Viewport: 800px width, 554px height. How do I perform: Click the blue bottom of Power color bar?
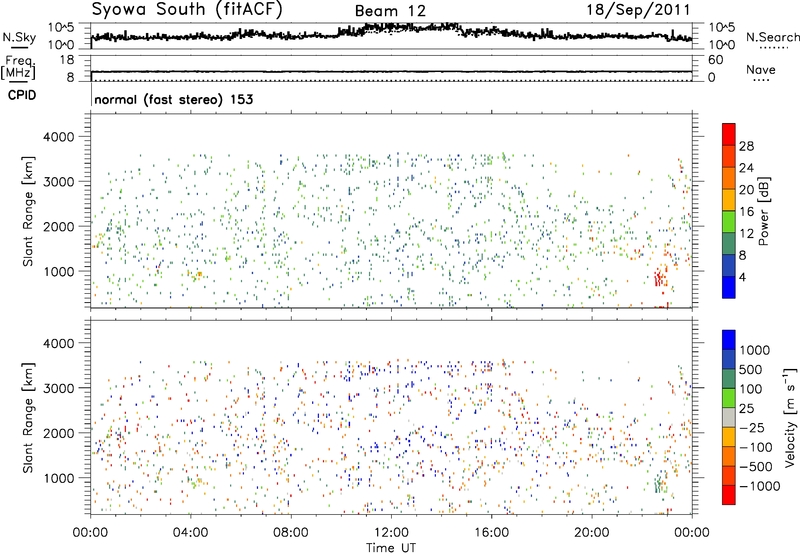[x=729, y=287]
